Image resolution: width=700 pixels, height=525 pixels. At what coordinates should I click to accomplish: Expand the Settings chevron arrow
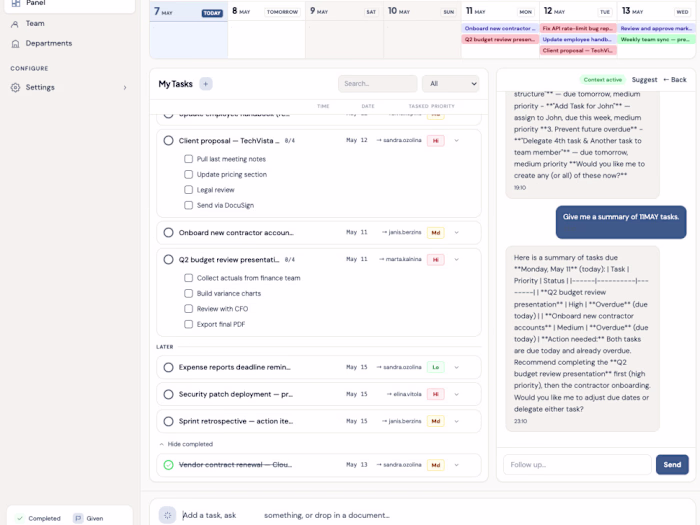point(125,88)
